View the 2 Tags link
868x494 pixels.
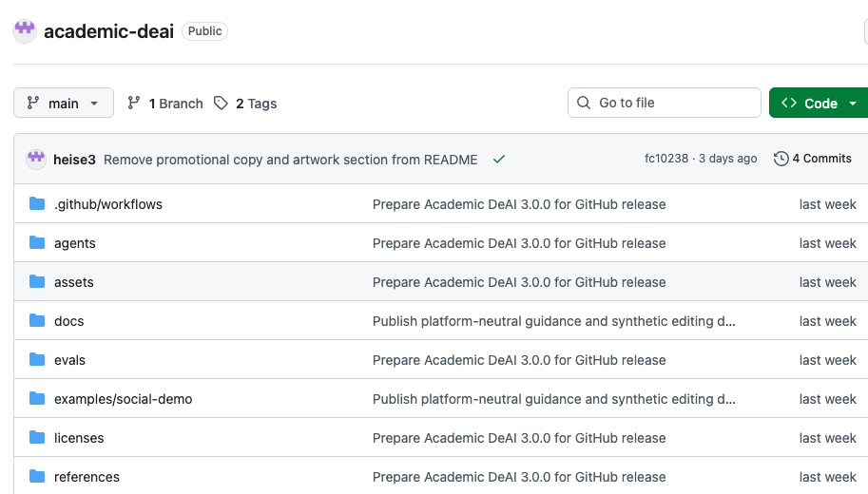click(245, 104)
